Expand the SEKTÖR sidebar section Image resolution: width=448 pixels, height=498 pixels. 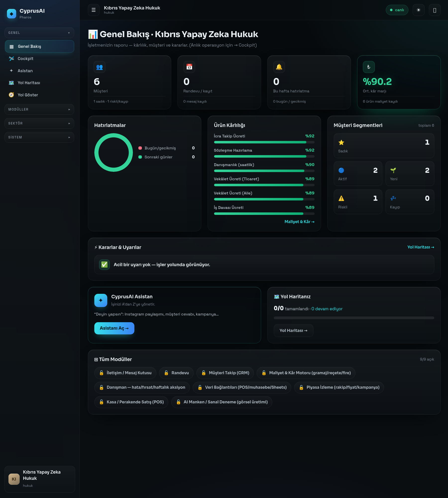click(x=39, y=123)
